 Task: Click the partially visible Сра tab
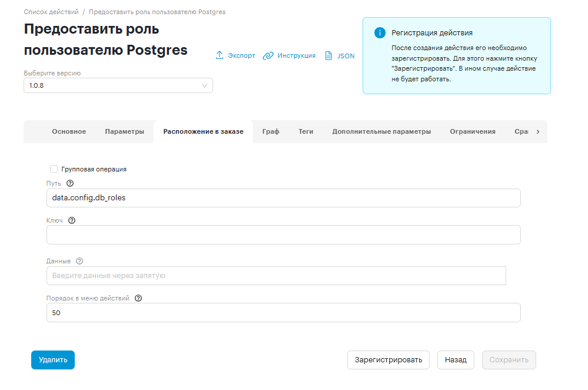pyautogui.click(x=521, y=131)
